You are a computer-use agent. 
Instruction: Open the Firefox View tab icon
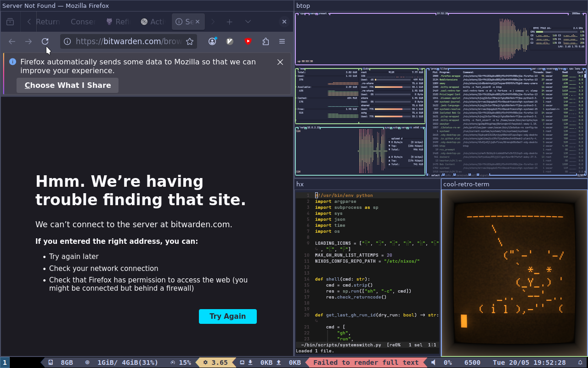10,22
